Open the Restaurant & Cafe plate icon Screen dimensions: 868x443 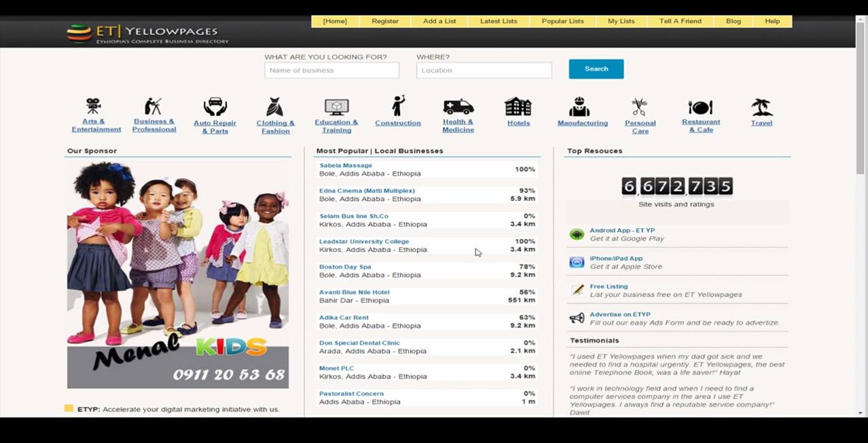[700, 107]
